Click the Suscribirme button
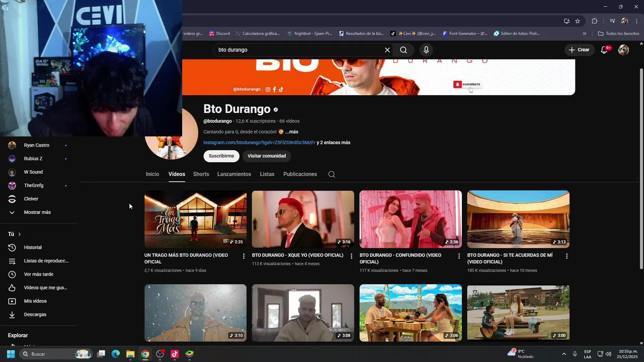Viewport: 644px width, 362px height. [x=221, y=156]
